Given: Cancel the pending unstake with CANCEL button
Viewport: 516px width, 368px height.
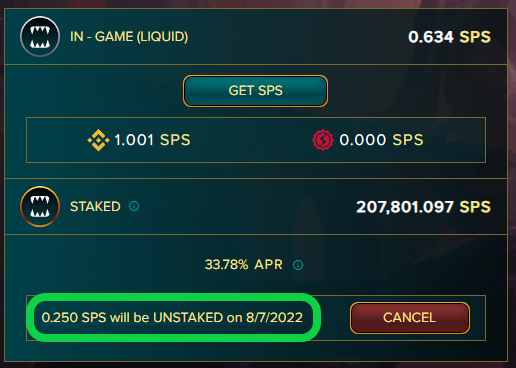Looking at the screenshot, I should (x=410, y=318).
